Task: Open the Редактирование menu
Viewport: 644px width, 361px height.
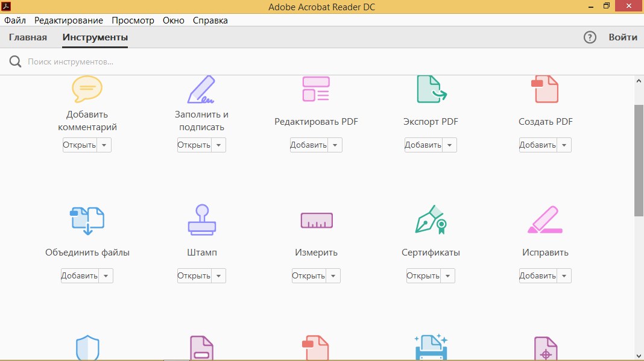Action: tap(69, 20)
